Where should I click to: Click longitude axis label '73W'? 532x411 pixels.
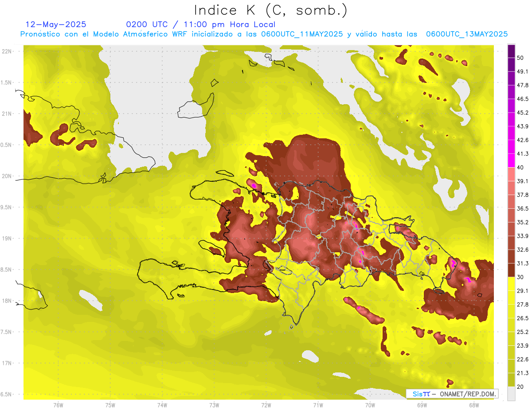click(x=214, y=405)
